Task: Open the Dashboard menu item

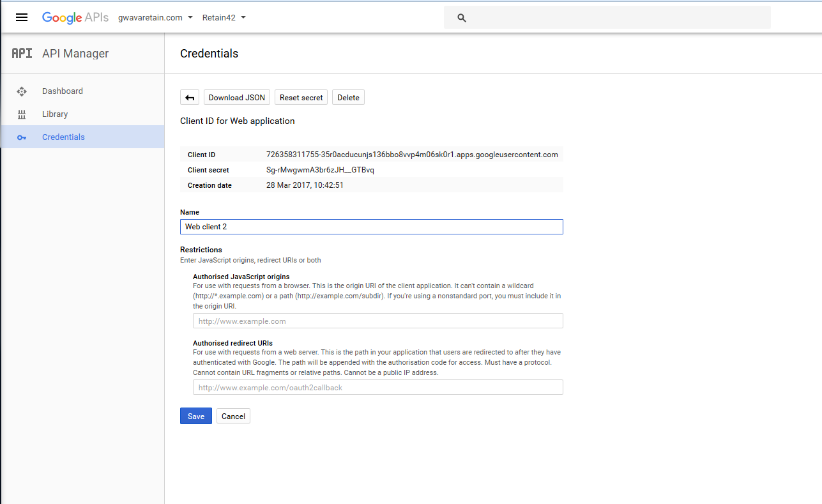Action: coord(63,91)
